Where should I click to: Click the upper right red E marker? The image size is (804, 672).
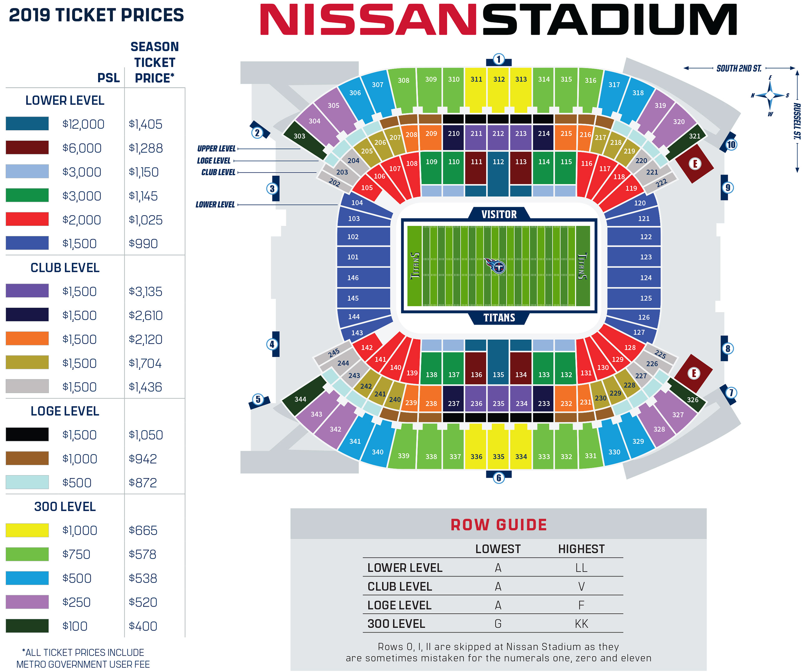(695, 164)
